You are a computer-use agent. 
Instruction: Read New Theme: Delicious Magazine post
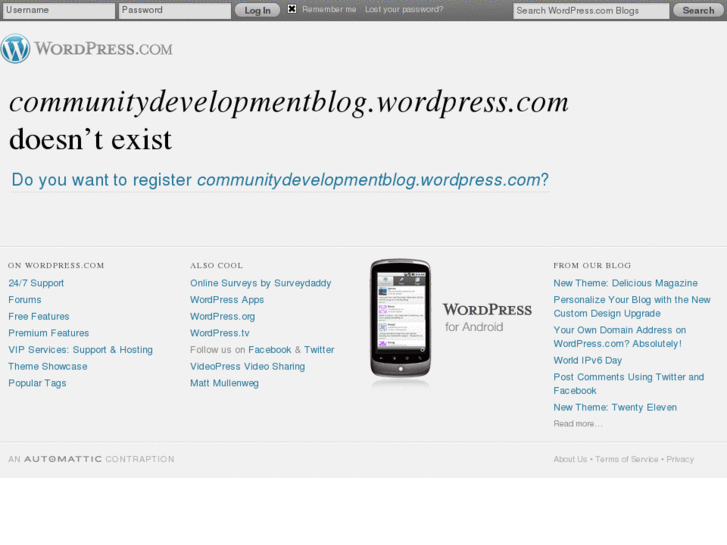pyautogui.click(x=625, y=283)
